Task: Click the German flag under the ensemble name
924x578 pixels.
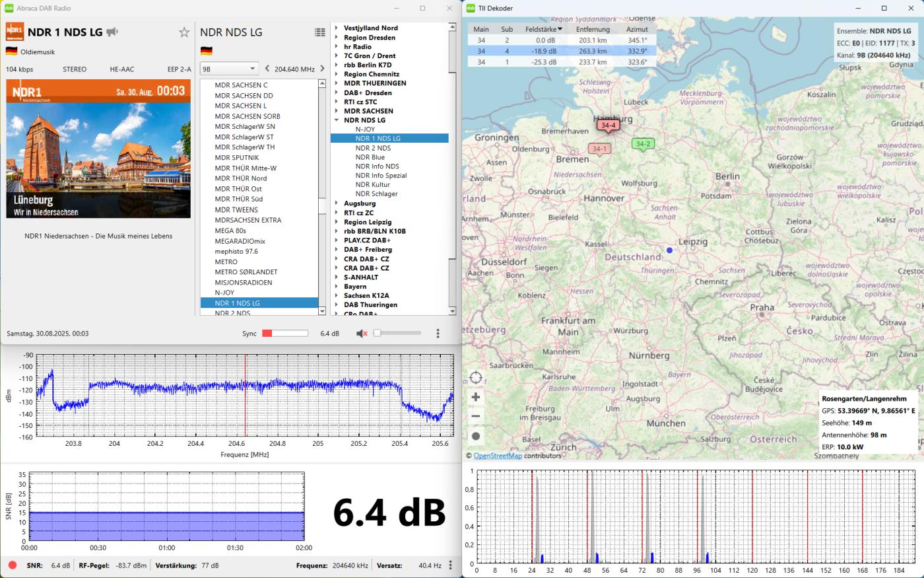Action: 207,52
